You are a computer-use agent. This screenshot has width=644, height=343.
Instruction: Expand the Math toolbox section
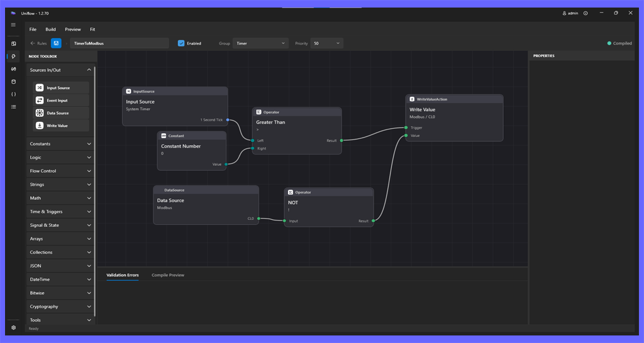click(x=60, y=198)
